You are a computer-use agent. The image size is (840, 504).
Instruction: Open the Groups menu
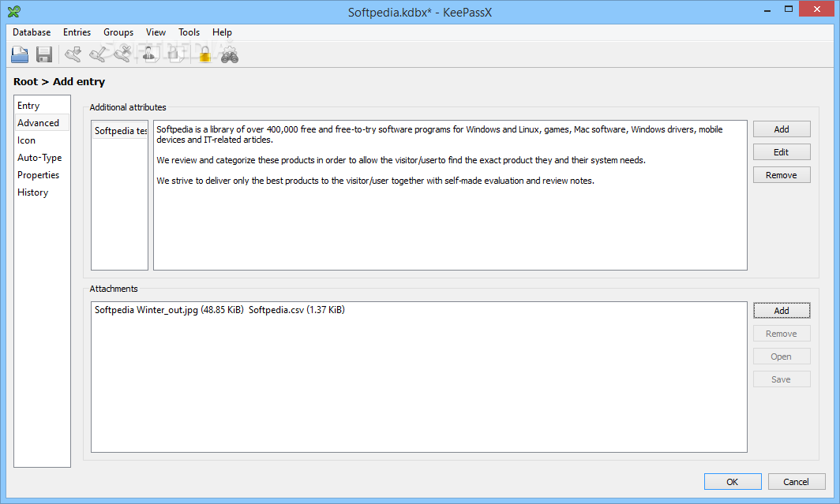coord(118,32)
